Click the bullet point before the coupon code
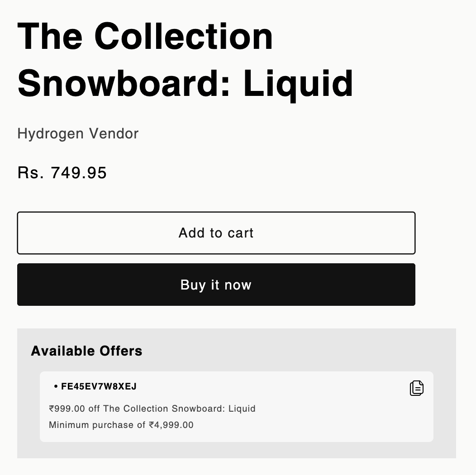This screenshot has height=475, width=476. click(56, 387)
